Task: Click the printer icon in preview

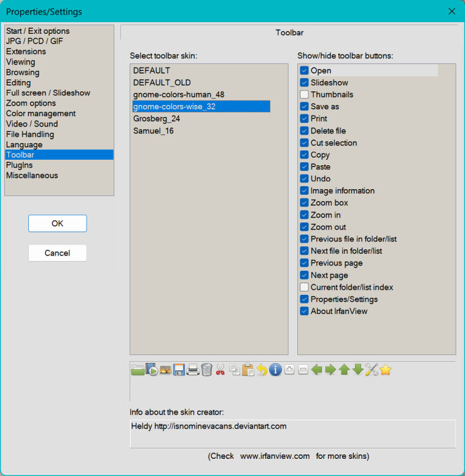Action: pos(193,370)
